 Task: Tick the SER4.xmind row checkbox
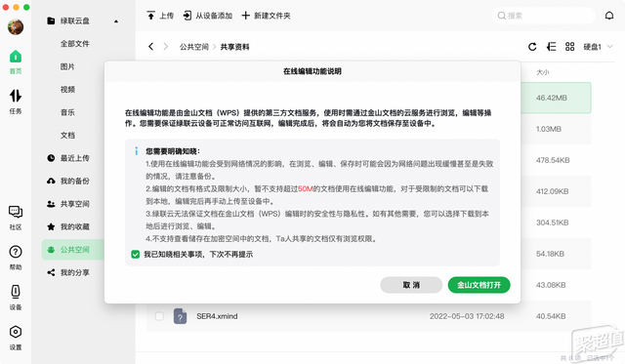click(159, 316)
